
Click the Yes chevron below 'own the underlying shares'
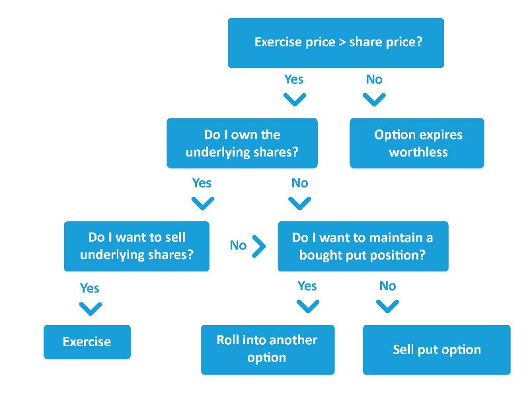[202, 203]
